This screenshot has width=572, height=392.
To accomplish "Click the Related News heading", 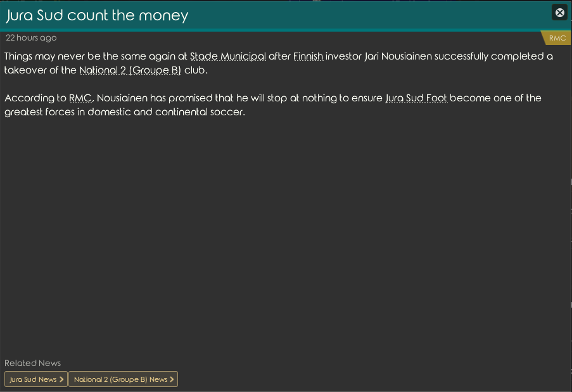I will click(32, 364).
